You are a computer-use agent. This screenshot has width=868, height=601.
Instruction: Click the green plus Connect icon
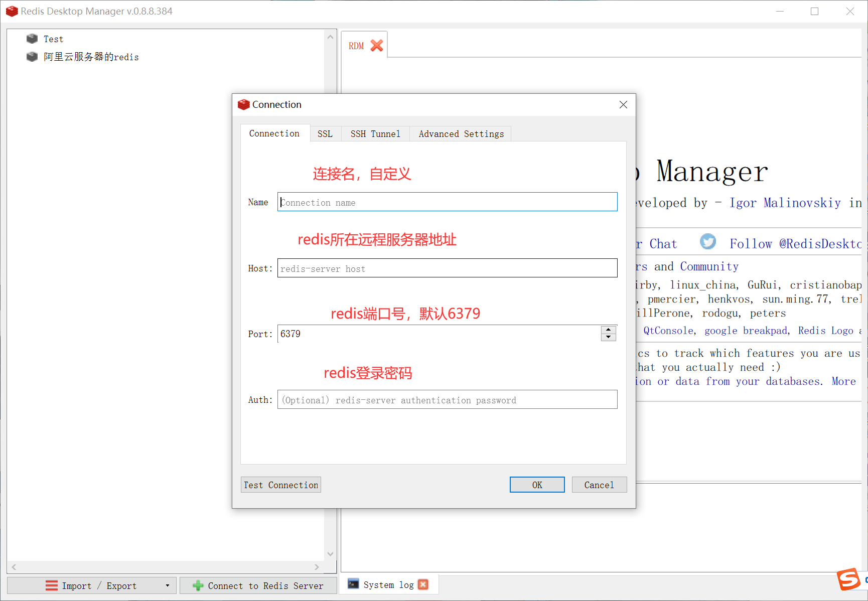[198, 585]
